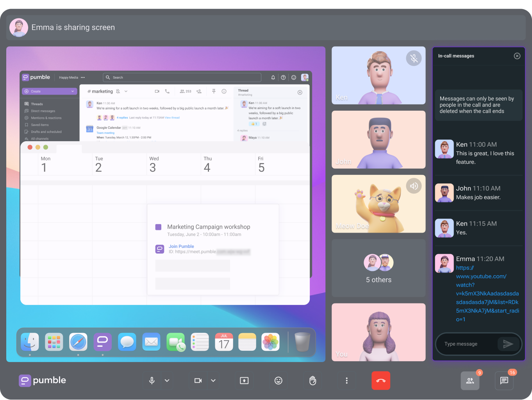Raise hand in the call

tap(312, 380)
